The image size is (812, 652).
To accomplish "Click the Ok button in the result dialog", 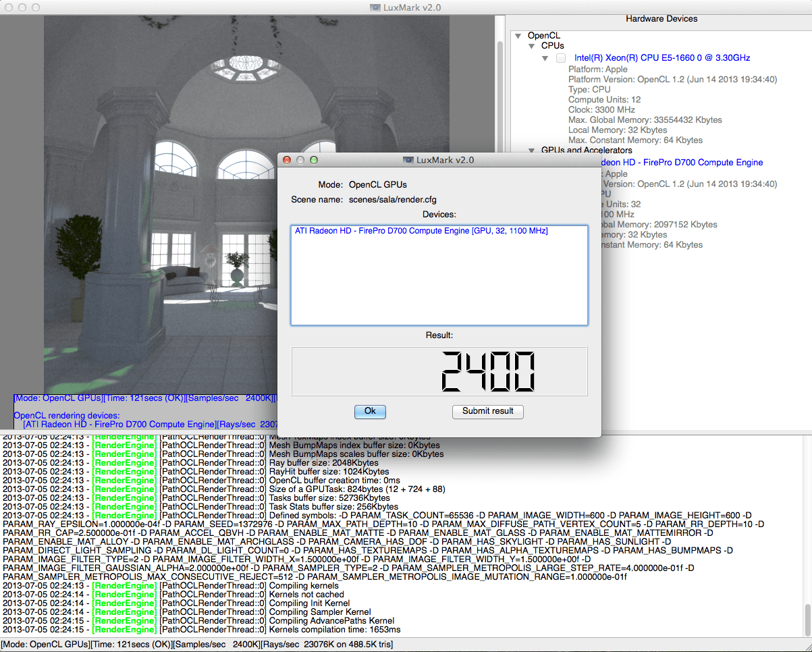I will [x=370, y=411].
